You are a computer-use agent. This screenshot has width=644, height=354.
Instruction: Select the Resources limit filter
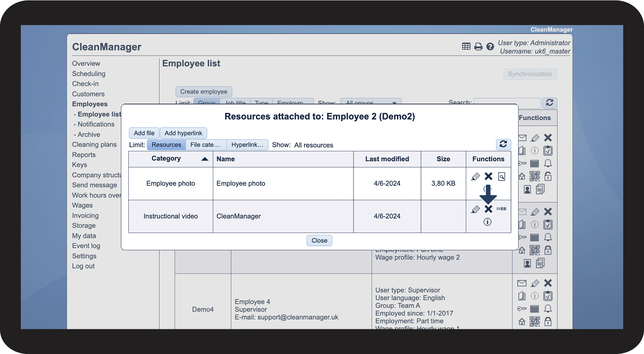point(166,145)
